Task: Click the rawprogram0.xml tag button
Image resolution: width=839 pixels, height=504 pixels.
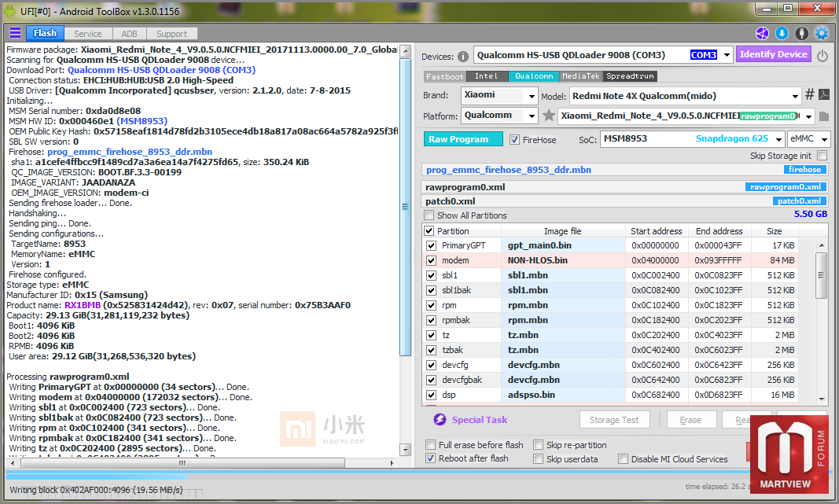Action: (x=786, y=186)
